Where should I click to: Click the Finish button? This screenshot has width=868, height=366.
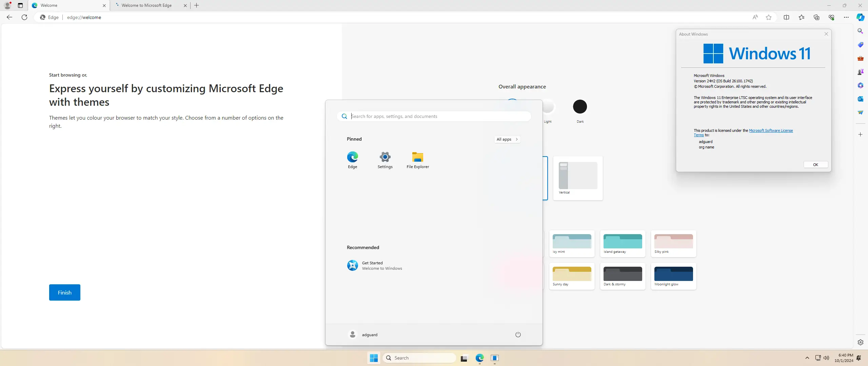click(x=64, y=292)
